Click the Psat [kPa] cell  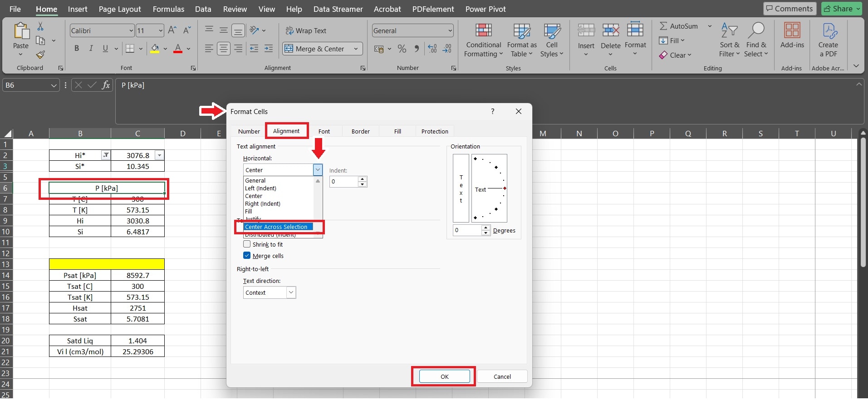tap(80, 275)
